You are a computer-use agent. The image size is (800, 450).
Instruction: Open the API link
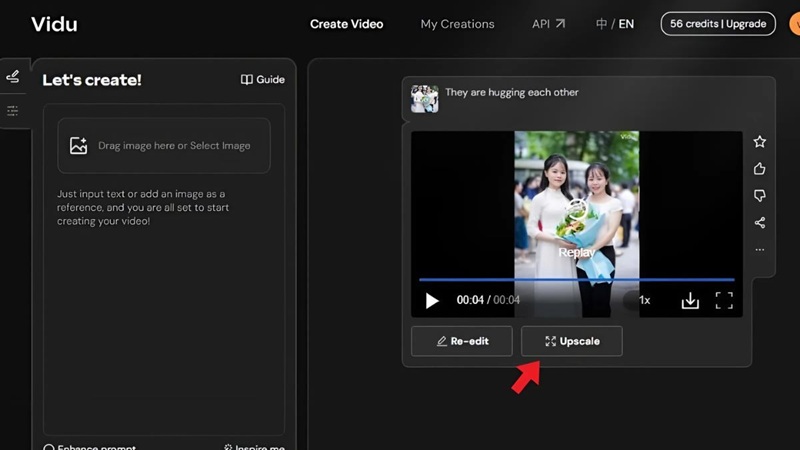pyautogui.click(x=548, y=24)
